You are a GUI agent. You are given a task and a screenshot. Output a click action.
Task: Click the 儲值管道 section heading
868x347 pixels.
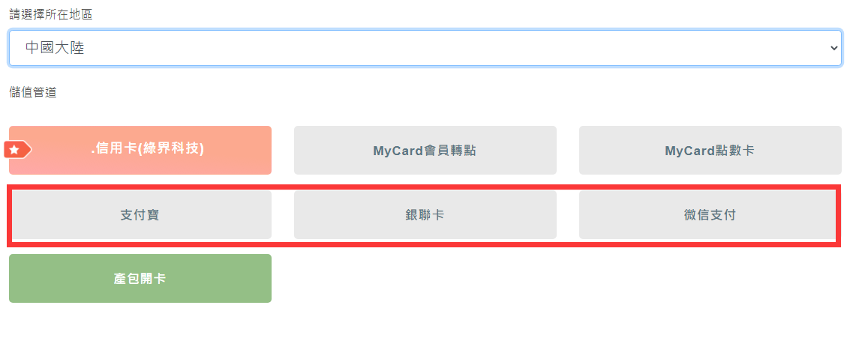[33, 92]
